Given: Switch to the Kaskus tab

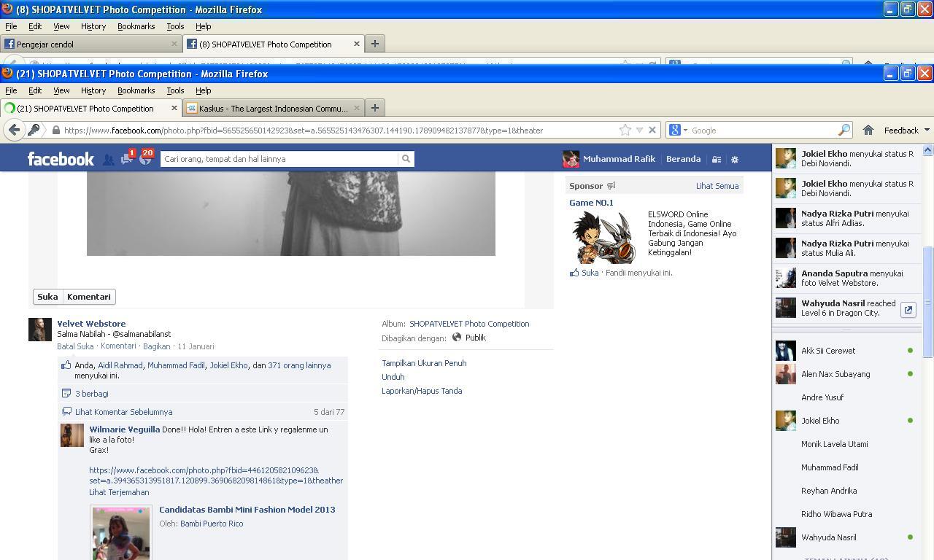Looking at the screenshot, I should 273,108.
